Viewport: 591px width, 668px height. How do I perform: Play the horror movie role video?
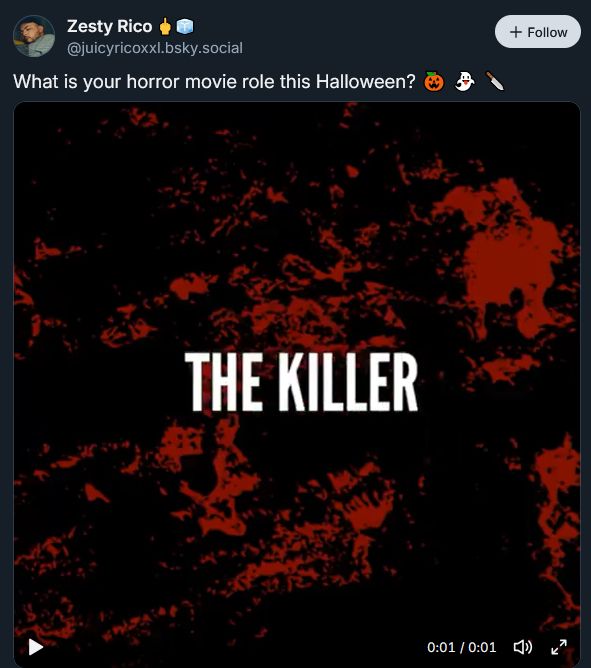coord(35,647)
